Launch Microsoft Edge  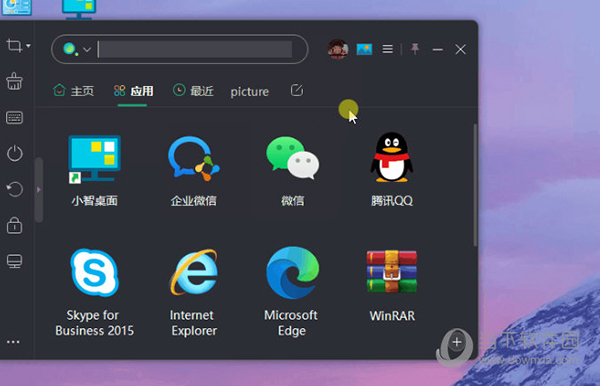[x=292, y=292]
